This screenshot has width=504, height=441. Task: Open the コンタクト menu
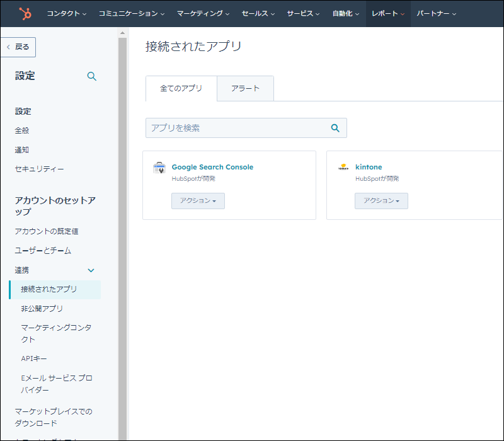pos(67,13)
